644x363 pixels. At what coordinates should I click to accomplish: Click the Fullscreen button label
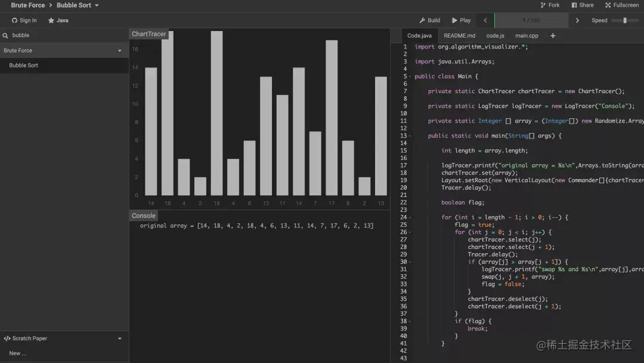pyautogui.click(x=626, y=5)
